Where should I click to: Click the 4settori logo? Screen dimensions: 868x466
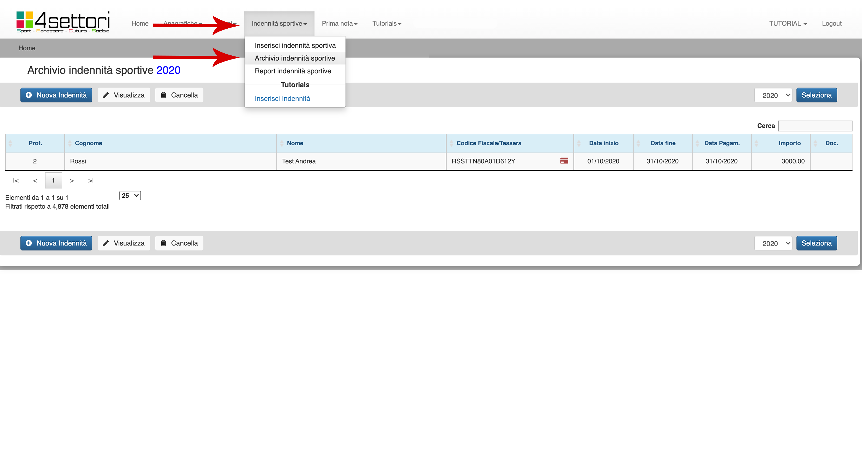(x=63, y=22)
